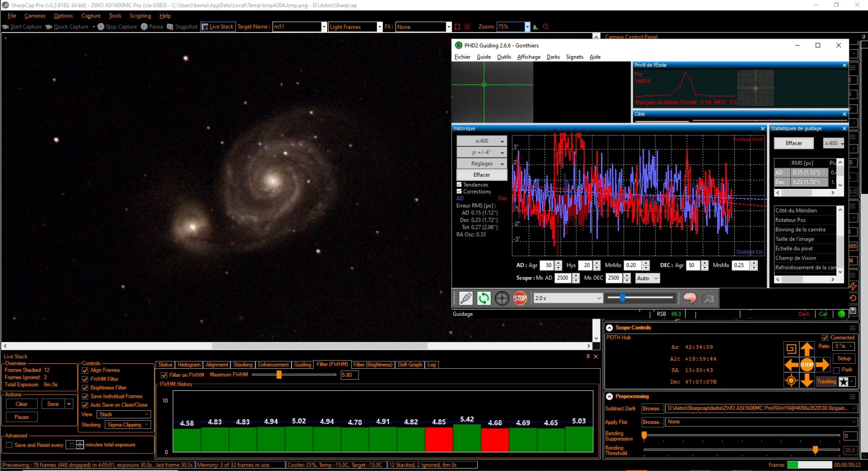Click the PHD2 camera settings wrench icon

coord(708,299)
